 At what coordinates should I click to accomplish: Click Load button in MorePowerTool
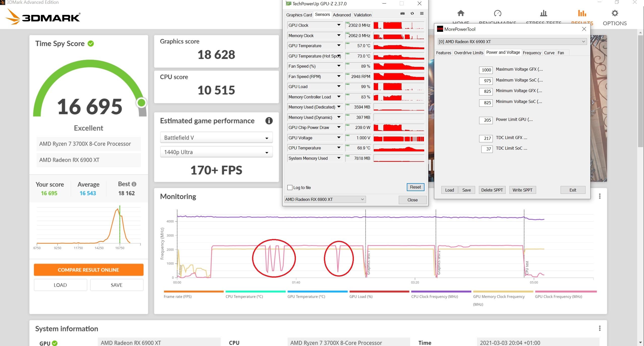449,190
